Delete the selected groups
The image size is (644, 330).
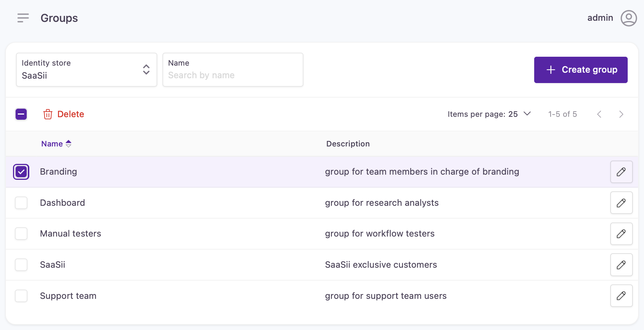click(x=64, y=114)
